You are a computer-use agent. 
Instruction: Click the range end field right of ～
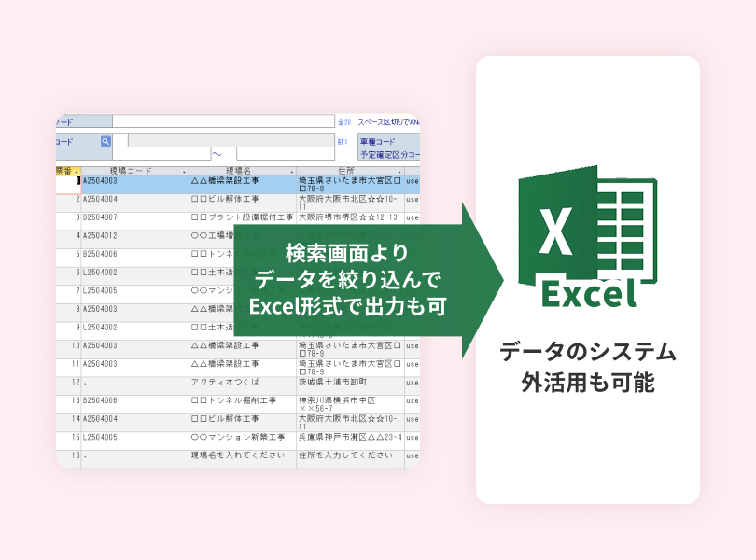(x=284, y=154)
